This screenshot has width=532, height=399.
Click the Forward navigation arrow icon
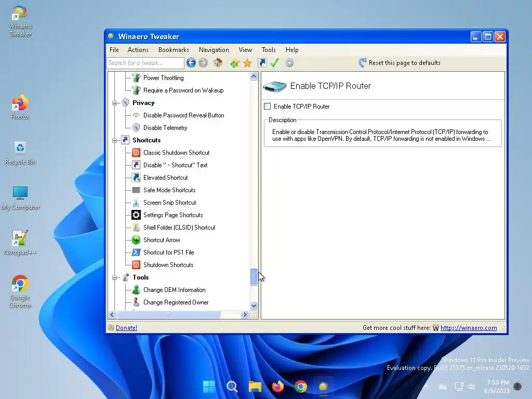[203, 63]
